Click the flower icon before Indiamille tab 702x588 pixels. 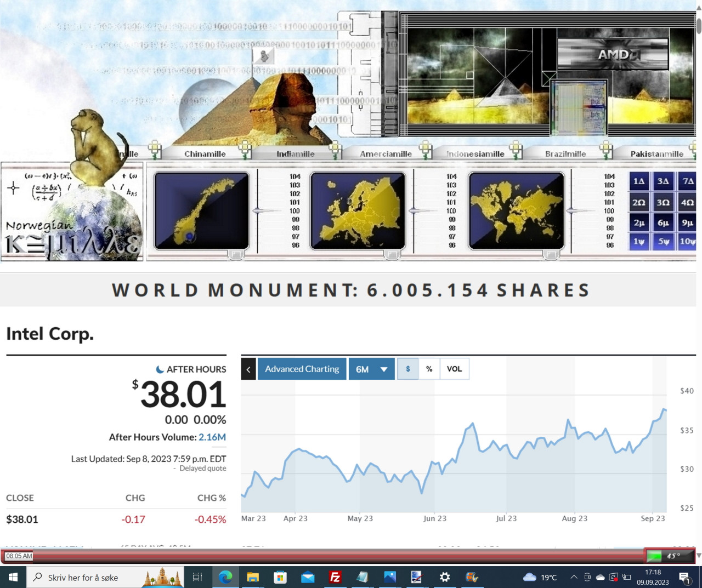pyautogui.click(x=245, y=149)
